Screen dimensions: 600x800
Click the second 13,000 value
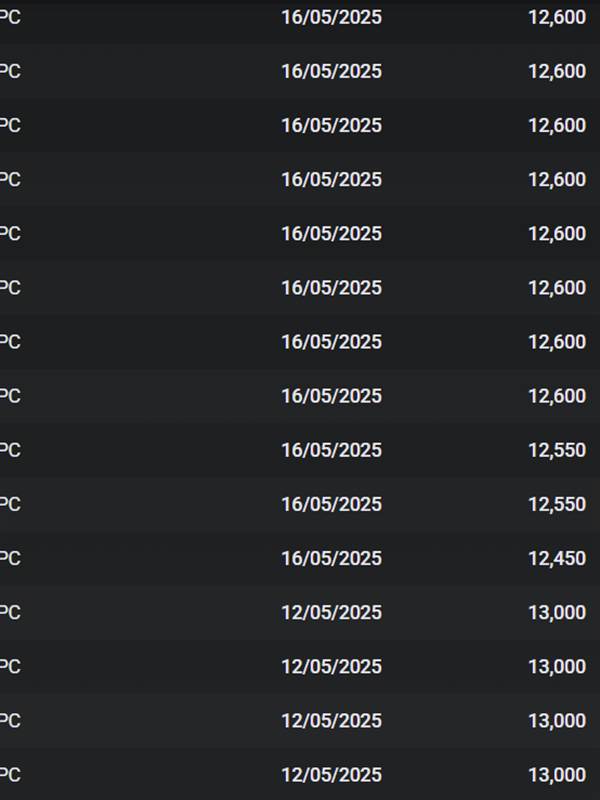557,666
